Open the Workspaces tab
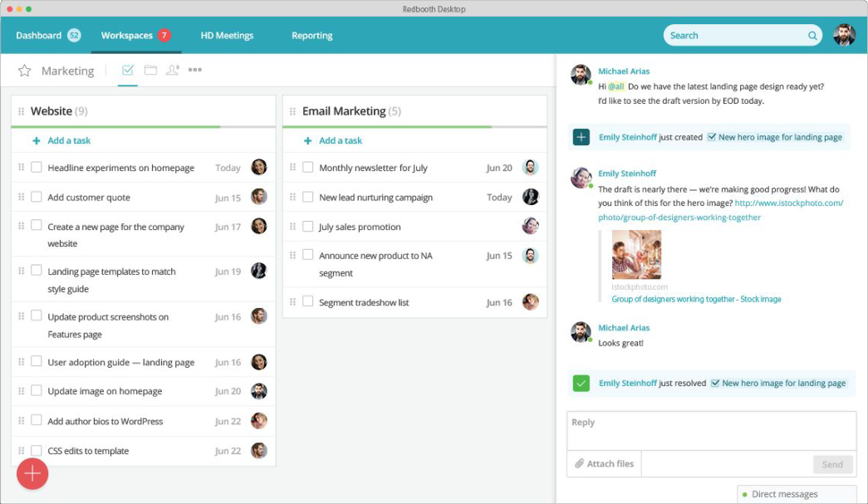Image resolution: width=868 pixels, height=504 pixels. (x=127, y=36)
